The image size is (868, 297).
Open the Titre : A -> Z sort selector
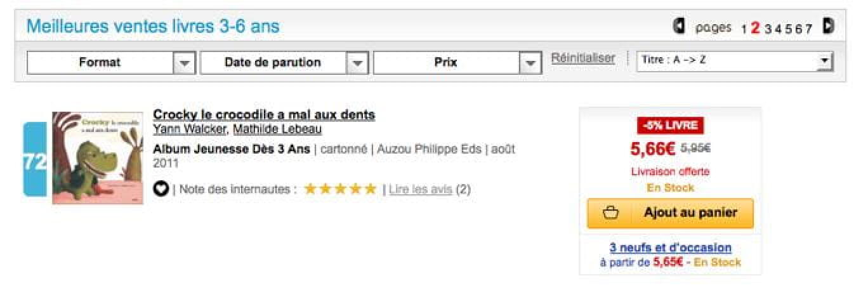point(735,61)
